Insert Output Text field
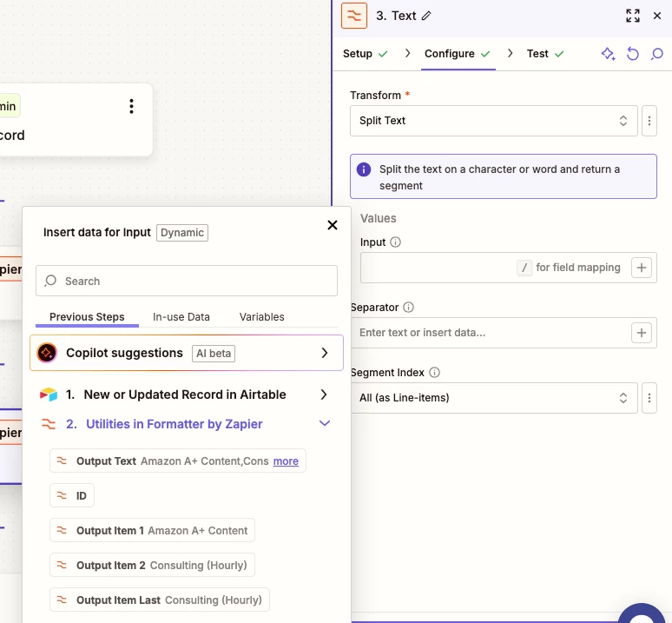The height and width of the screenshot is (623, 672). (178, 461)
